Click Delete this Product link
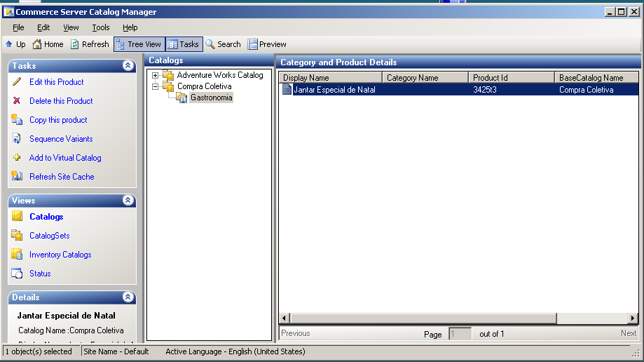 tap(61, 101)
